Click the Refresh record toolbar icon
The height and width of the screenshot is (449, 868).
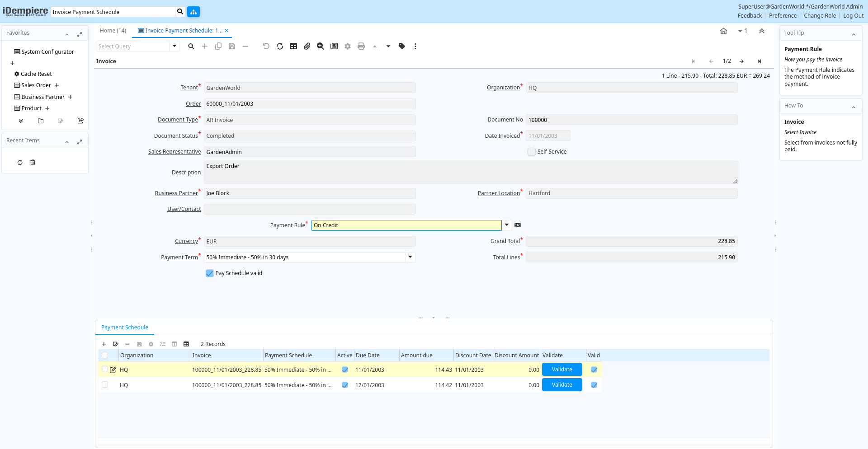(x=280, y=46)
